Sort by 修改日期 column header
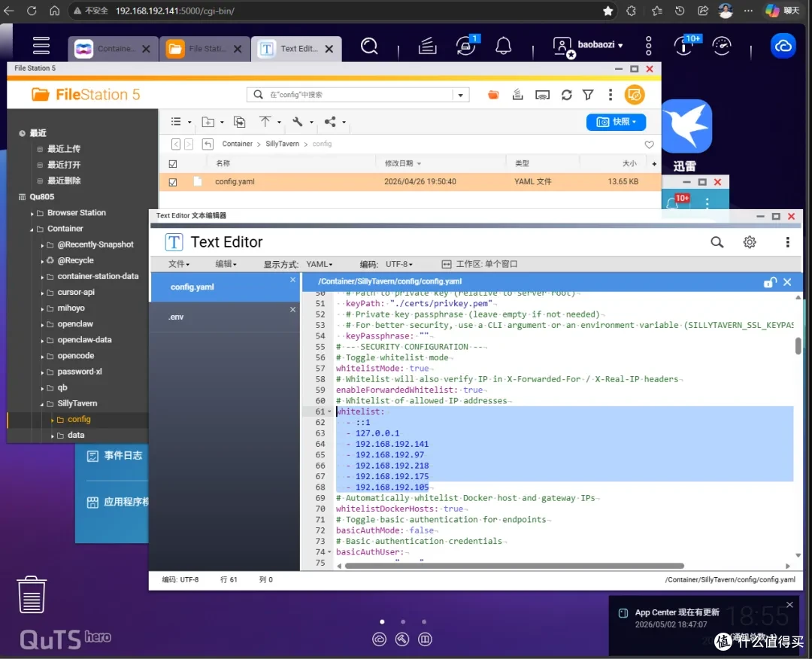The width and height of the screenshot is (812, 659). tap(402, 164)
